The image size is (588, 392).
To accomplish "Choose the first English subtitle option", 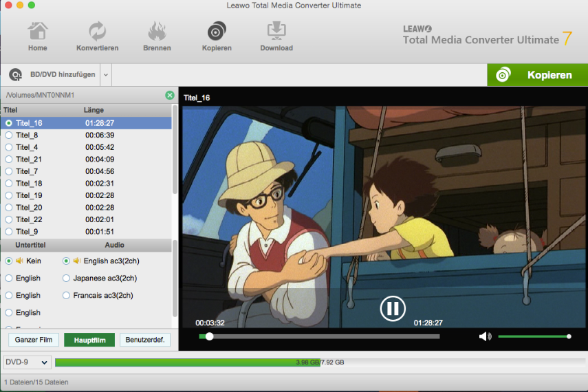I will [x=9, y=278].
